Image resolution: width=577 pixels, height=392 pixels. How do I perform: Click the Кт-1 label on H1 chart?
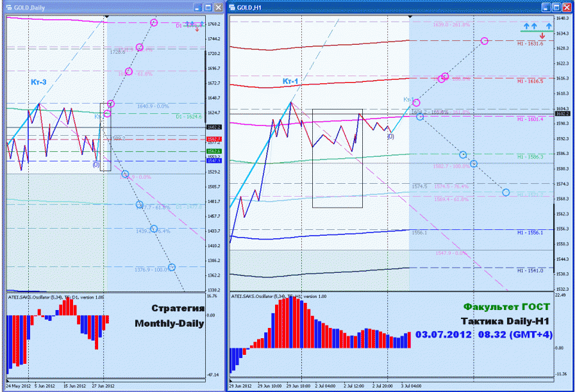tap(290, 81)
